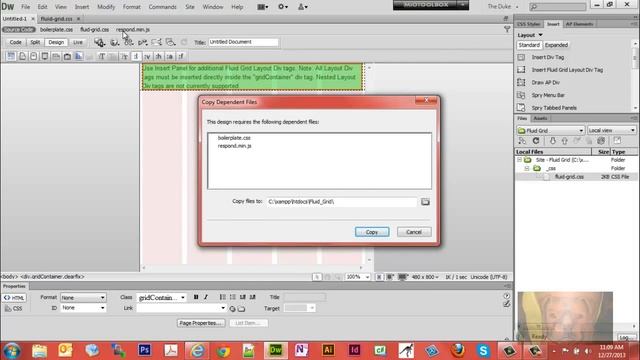Click the Multiscreen preview icon

(99, 42)
